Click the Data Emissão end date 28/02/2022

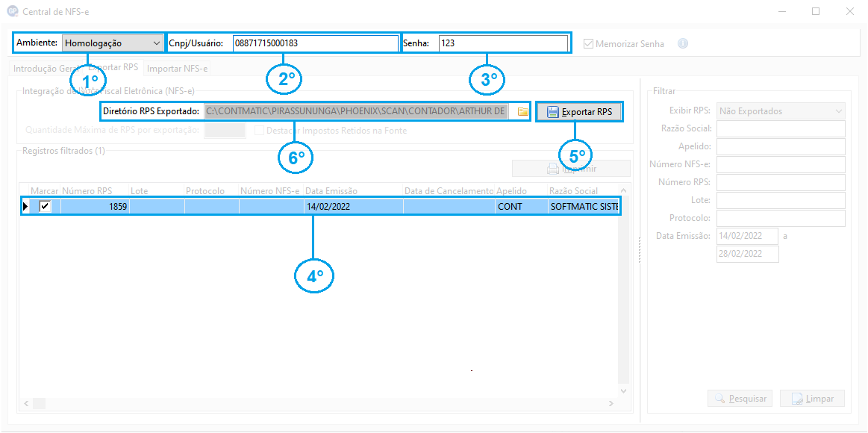748,254
